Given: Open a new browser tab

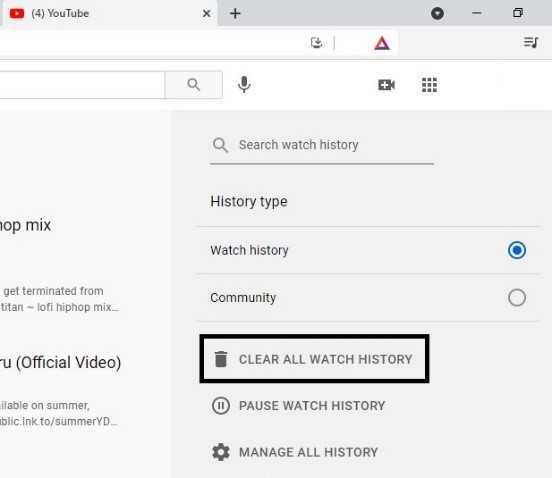Looking at the screenshot, I should [x=235, y=13].
